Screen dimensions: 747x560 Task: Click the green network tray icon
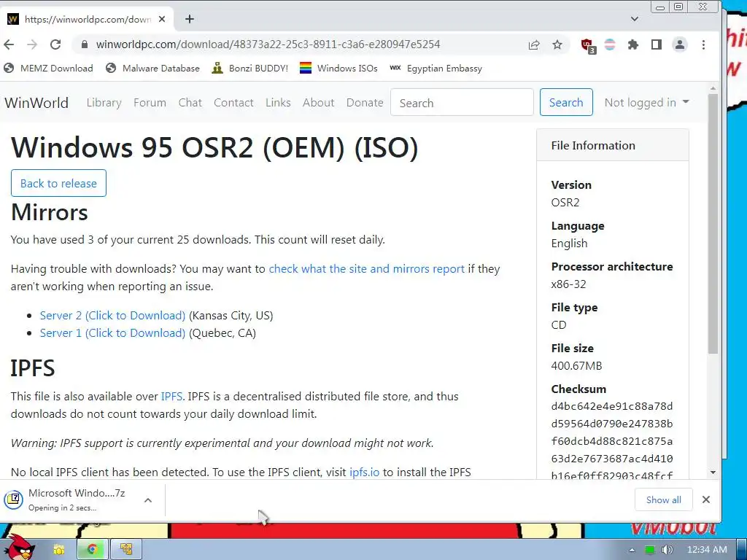pyautogui.click(x=650, y=550)
